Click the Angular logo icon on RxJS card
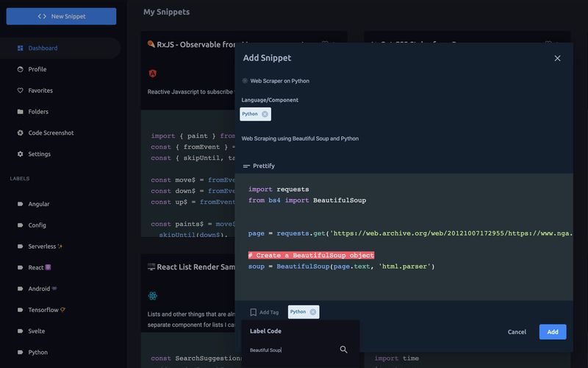Image resolution: width=588 pixels, height=368 pixels. (152, 74)
